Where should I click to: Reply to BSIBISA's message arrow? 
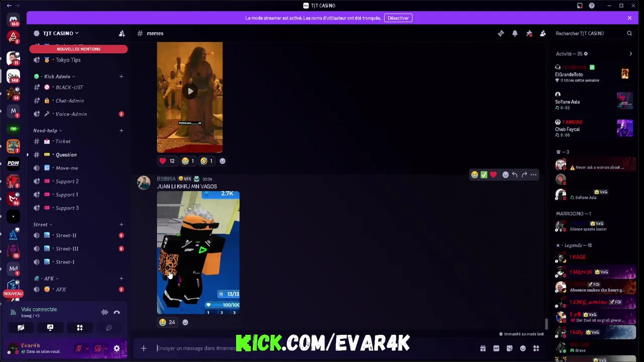pos(515,174)
